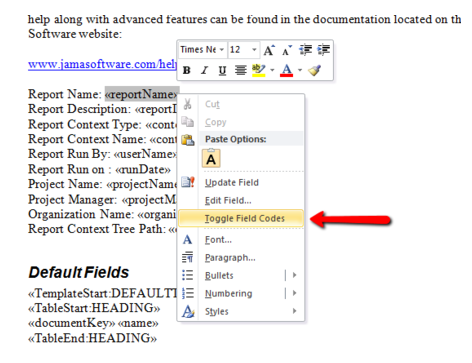Image resolution: width=472 pixels, height=363 pixels.
Task: Click the Numbering list icon
Action: pos(188,293)
